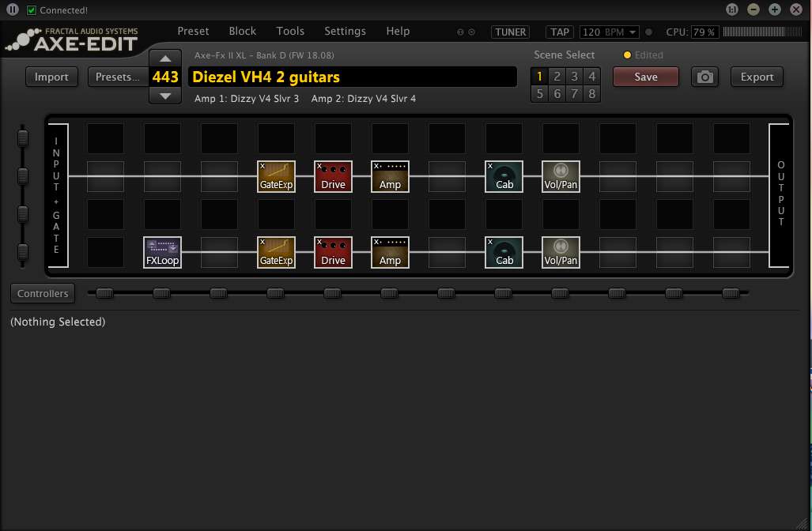The height and width of the screenshot is (531, 812).
Task: Click the pause icon next to Connected
Action: [13, 9]
